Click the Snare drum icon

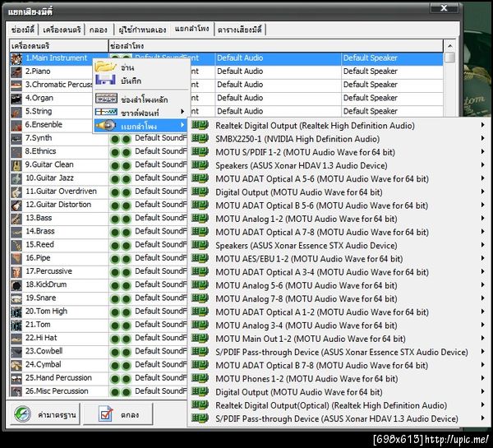(16, 298)
